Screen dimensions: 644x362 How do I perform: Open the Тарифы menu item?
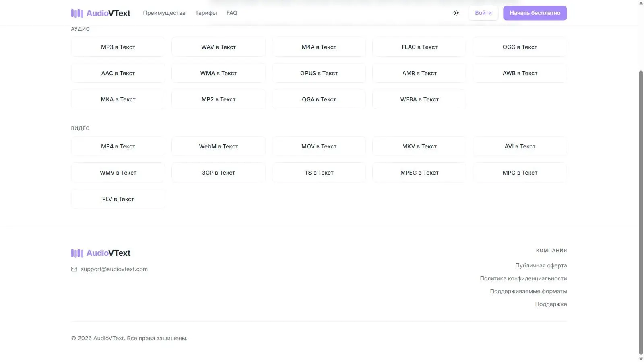pyautogui.click(x=206, y=13)
